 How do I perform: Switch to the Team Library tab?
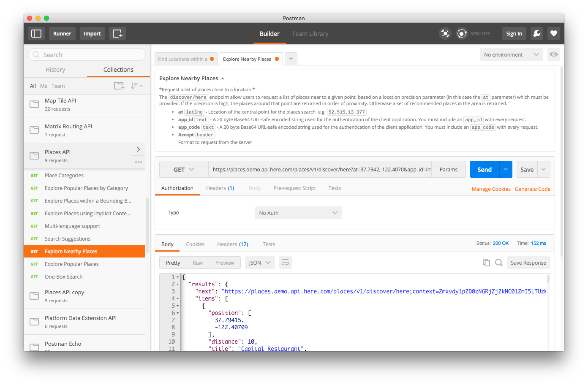[x=310, y=34]
